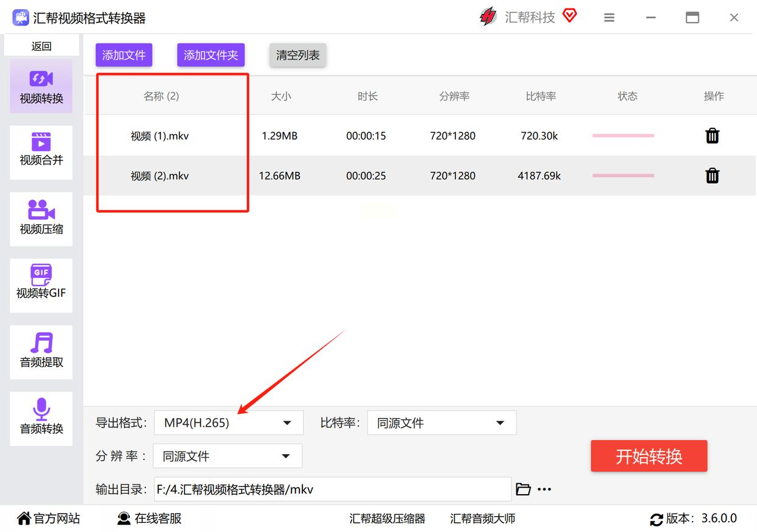Image resolution: width=757 pixels, height=532 pixels.
Task: Click bitrate cell 4187.69k
Action: [539, 176]
